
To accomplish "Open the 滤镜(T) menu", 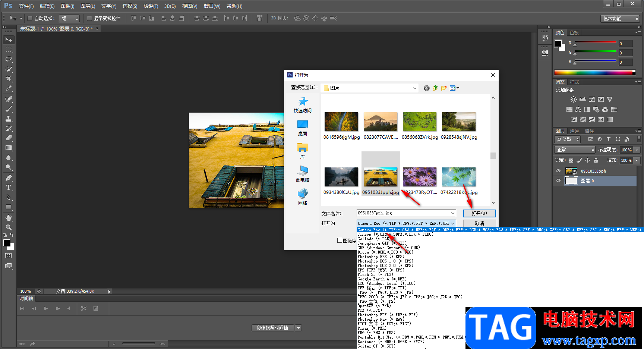I will pos(151,6).
